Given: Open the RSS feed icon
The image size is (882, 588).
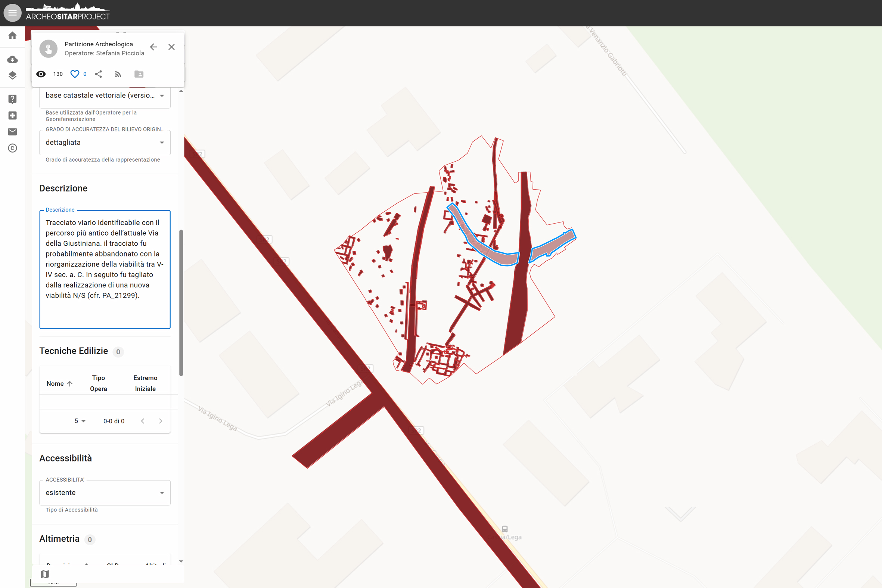Looking at the screenshot, I should coord(118,74).
